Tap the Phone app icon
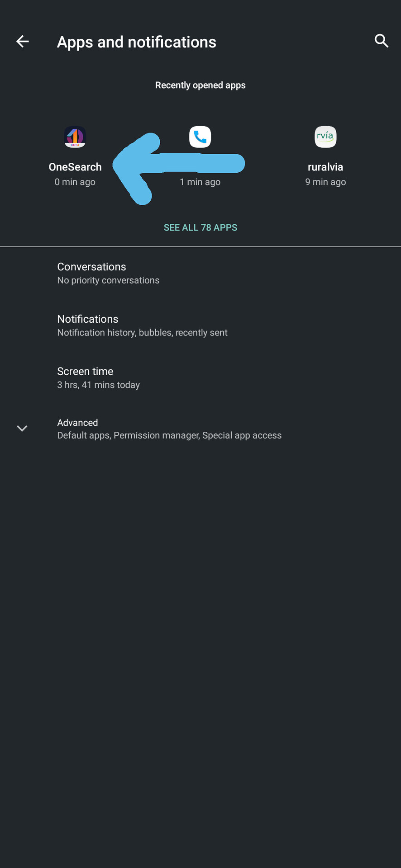The height and width of the screenshot is (868, 401). 200,137
